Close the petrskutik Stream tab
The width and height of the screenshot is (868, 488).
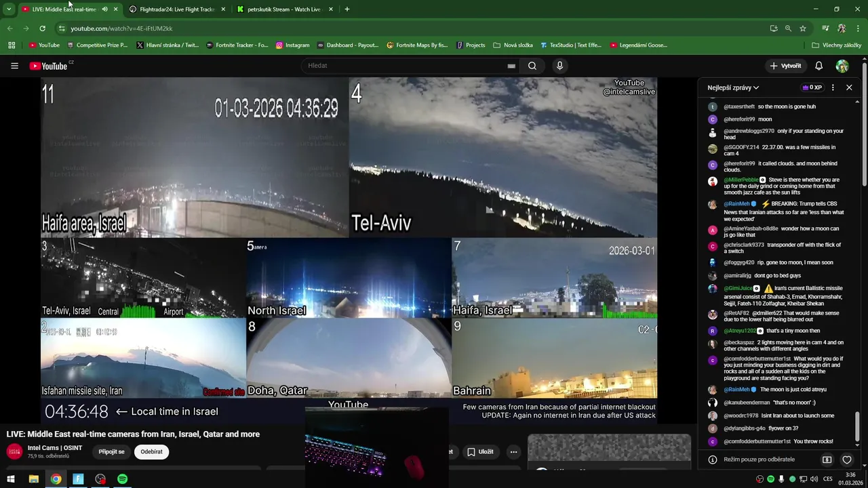tap(331, 9)
